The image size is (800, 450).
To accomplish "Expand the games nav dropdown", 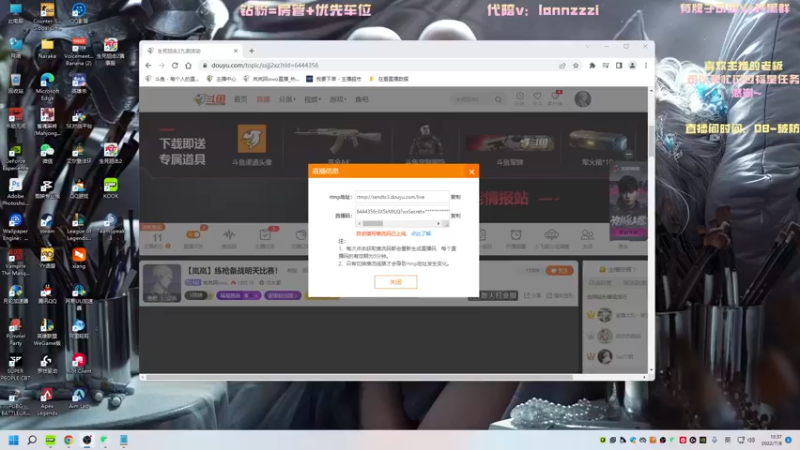I will point(338,99).
